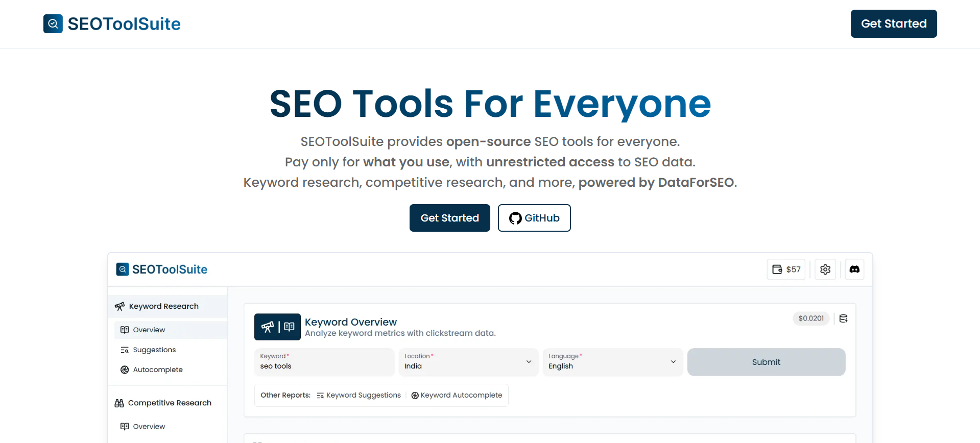Viewport: 980px width, 443px height.
Task: Click the database cost icon beside $0.0201
Action: pos(843,318)
